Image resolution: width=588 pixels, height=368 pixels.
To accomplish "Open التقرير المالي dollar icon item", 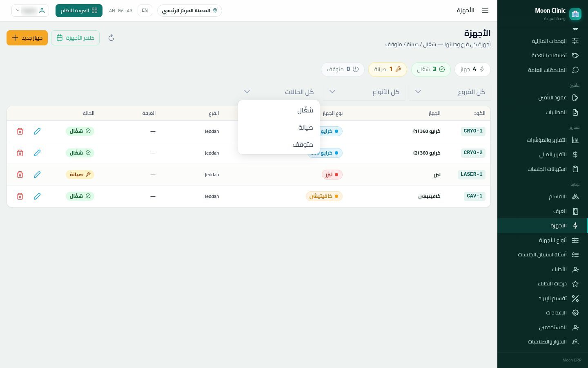I will (x=542, y=155).
